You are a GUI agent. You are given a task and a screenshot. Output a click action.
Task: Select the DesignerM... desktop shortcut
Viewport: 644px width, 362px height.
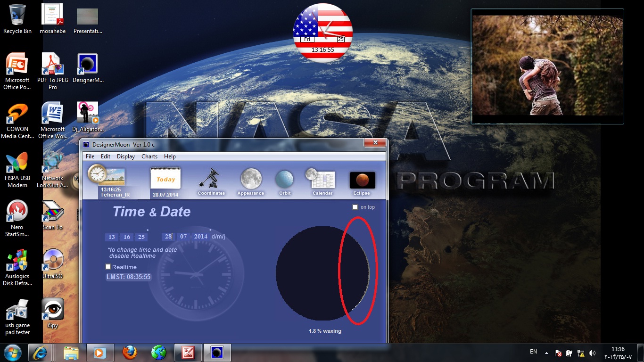point(88,68)
